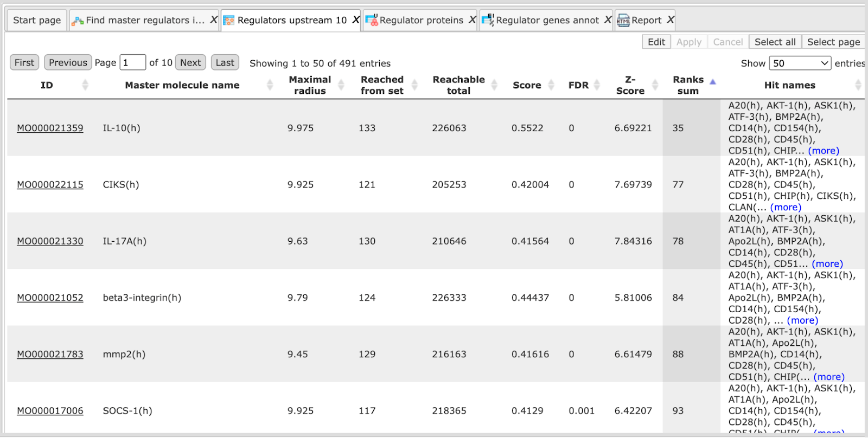868x438 pixels.
Task: Open MO000021330 molecule link
Action: click(50, 241)
